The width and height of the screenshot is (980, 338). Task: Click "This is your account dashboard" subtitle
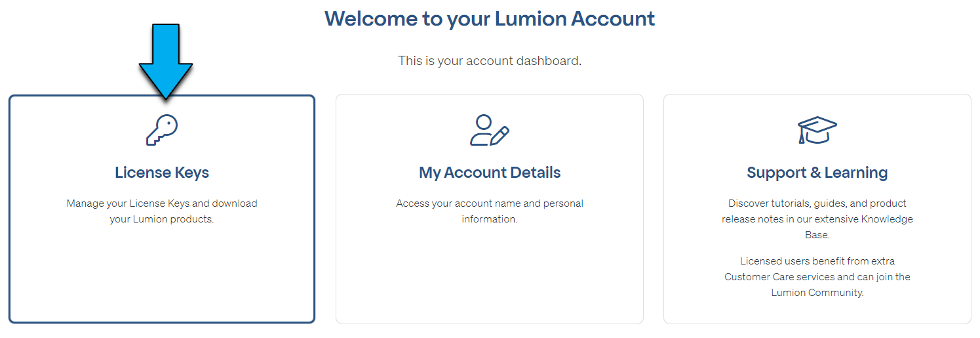tap(490, 61)
